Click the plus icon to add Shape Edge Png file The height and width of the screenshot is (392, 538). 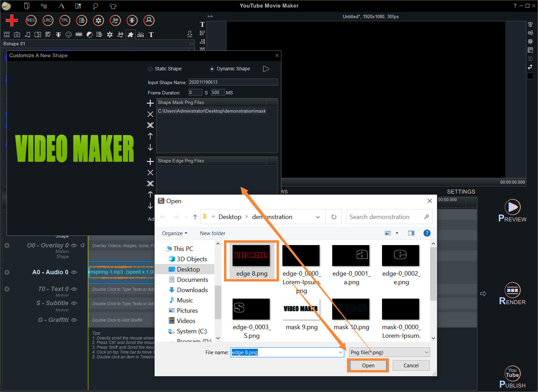(x=150, y=161)
